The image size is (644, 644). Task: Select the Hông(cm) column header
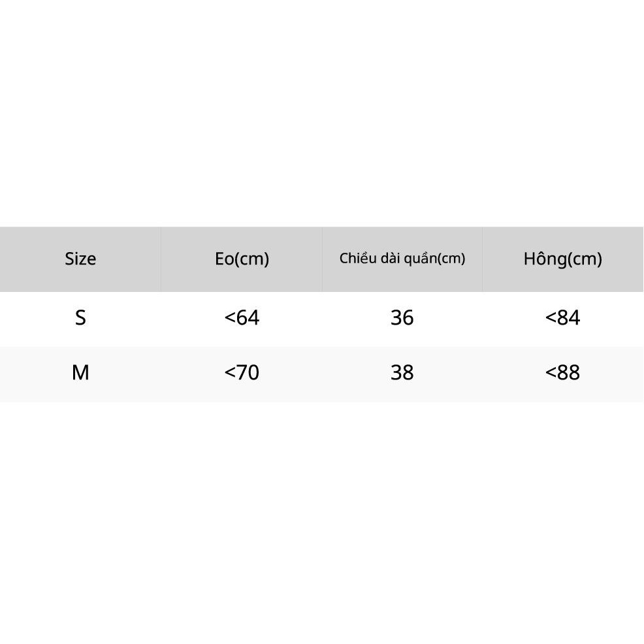point(562,259)
